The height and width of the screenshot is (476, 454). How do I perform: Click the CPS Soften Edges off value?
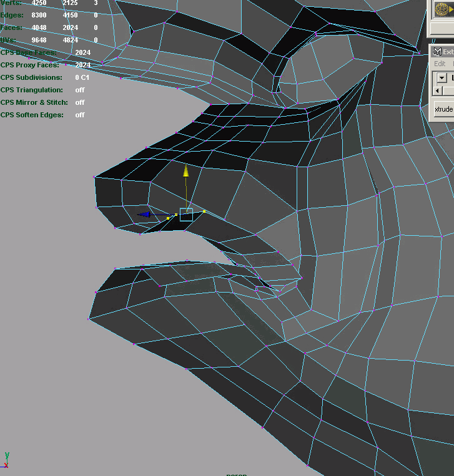click(x=80, y=115)
